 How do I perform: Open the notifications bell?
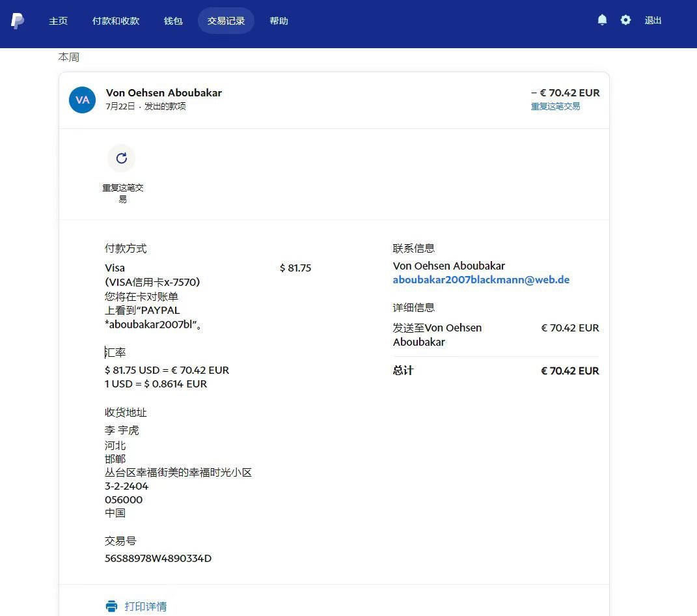coord(602,20)
